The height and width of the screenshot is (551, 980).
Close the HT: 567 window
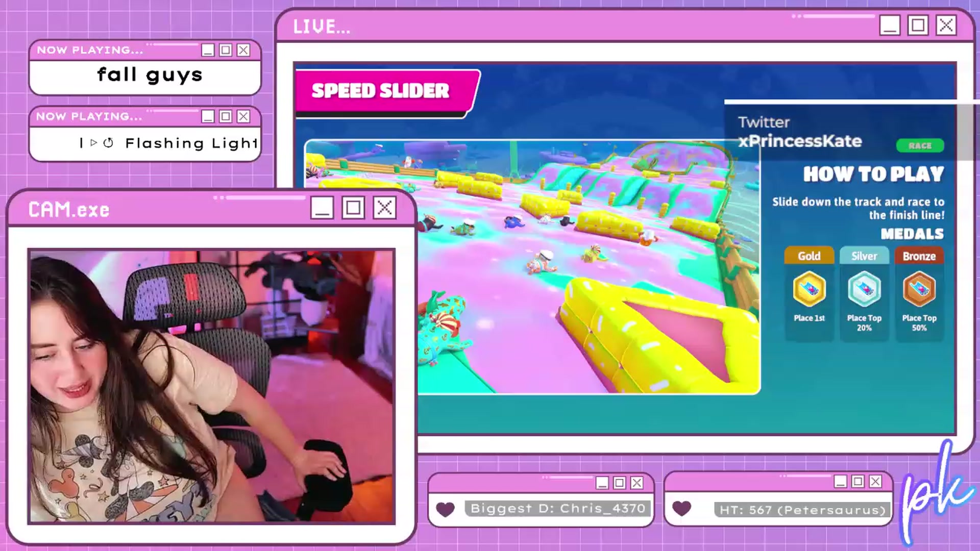pos(875,481)
